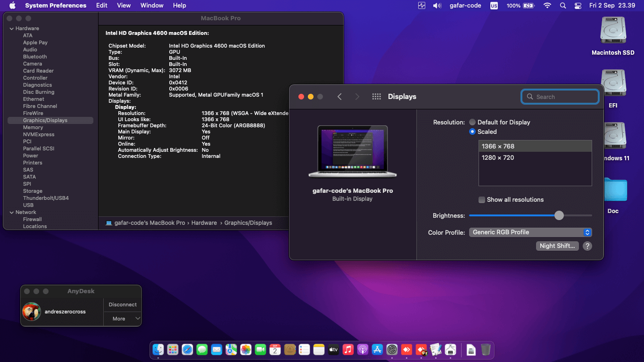Open Spotlight search in the menu bar
The image size is (644, 362).
[x=563, y=6]
